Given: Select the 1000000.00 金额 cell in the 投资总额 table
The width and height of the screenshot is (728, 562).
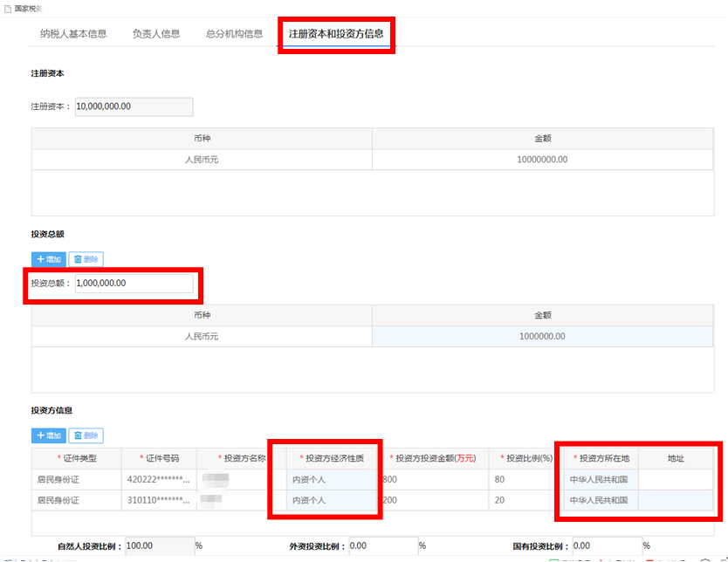Looking at the screenshot, I should pos(542,337).
